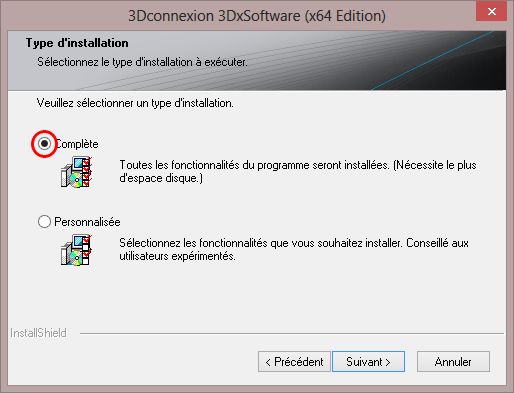Click the InstallShield label
The image size is (514, 393).
point(38,333)
